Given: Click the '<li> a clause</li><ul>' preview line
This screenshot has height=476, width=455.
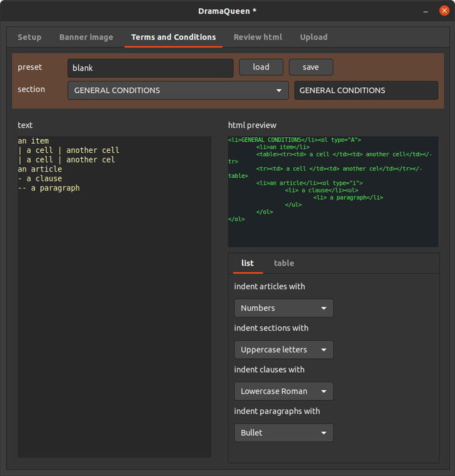Looking at the screenshot, I should click(x=322, y=191).
